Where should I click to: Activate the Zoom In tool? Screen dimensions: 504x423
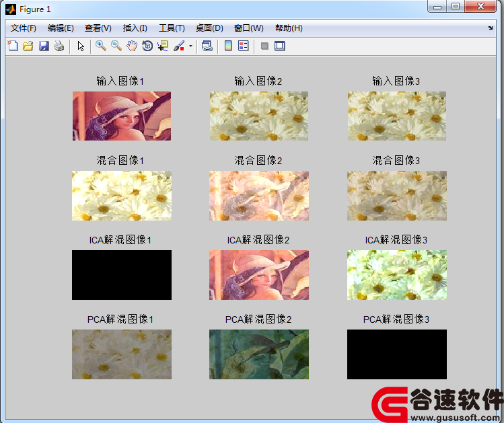click(x=101, y=46)
